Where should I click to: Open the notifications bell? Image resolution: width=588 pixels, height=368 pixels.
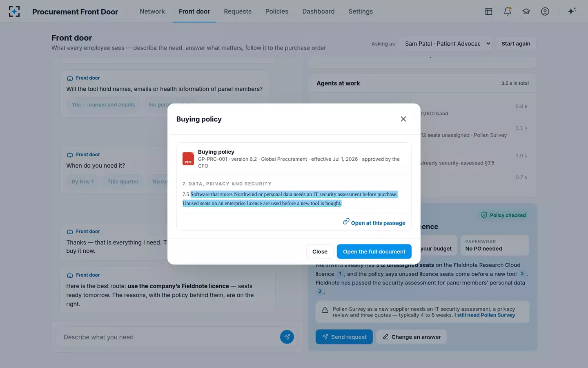[x=508, y=11]
